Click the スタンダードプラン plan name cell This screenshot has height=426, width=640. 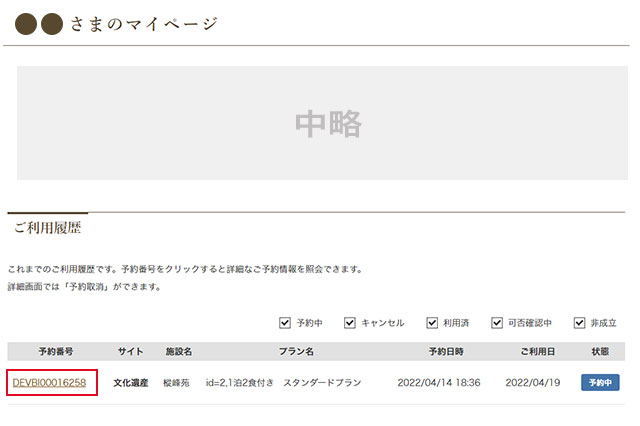pyautogui.click(x=325, y=382)
